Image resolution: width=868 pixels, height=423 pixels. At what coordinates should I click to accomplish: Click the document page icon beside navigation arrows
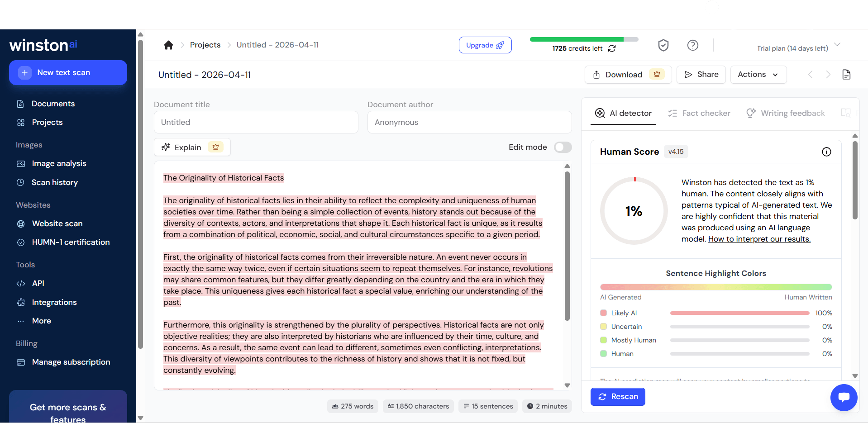(x=846, y=75)
